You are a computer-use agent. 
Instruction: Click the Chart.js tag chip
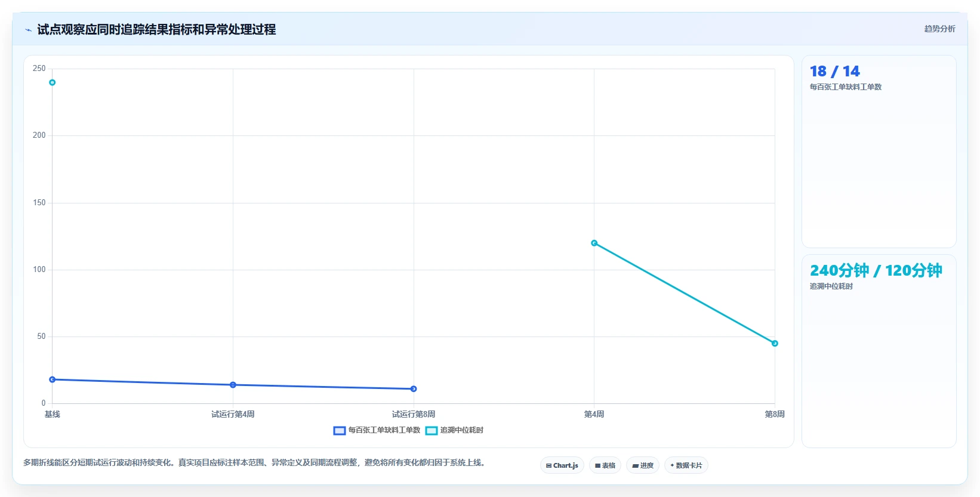tap(562, 465)
